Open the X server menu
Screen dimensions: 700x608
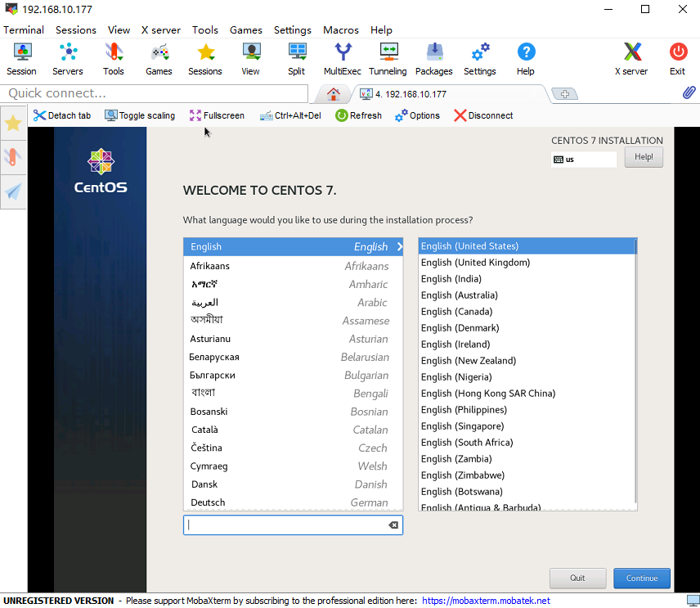[x=161, y=30]
